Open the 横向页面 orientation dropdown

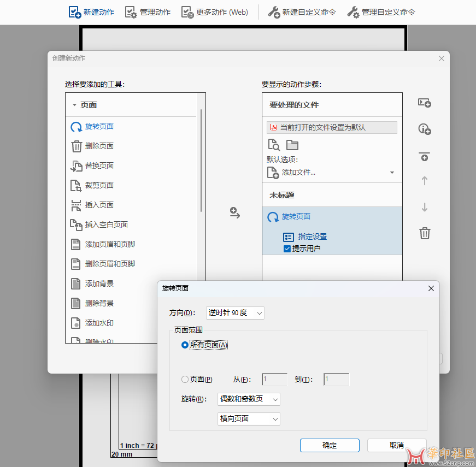click(x=249, y=419)
